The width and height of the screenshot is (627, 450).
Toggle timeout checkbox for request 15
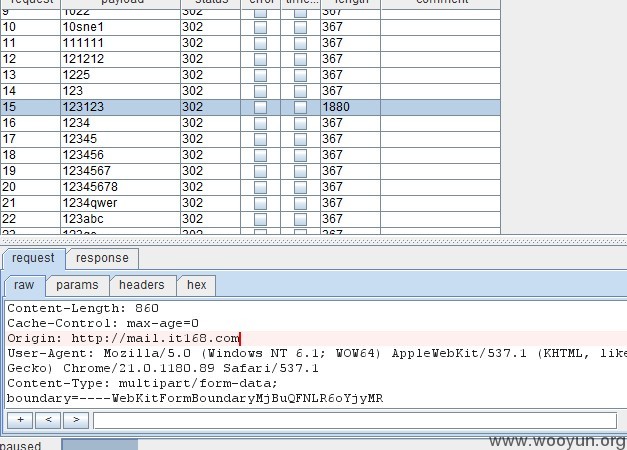(x=300, y=107)
